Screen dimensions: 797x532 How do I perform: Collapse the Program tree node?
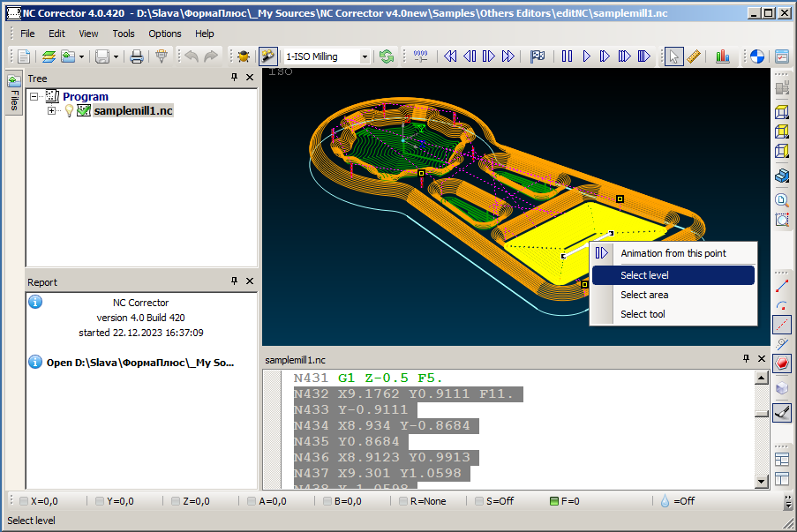34,96
